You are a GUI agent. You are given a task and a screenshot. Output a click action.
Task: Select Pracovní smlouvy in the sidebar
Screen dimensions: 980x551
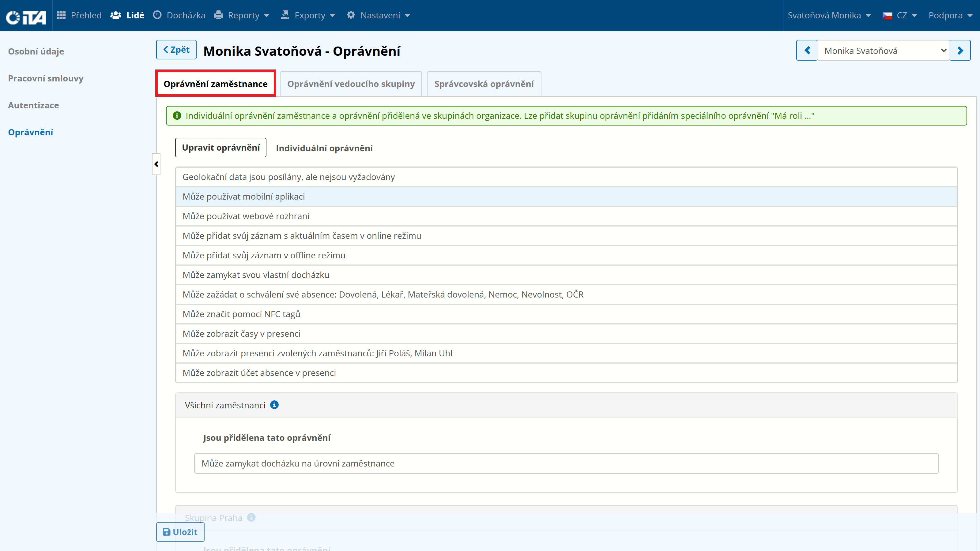click(x=46, y=78)
